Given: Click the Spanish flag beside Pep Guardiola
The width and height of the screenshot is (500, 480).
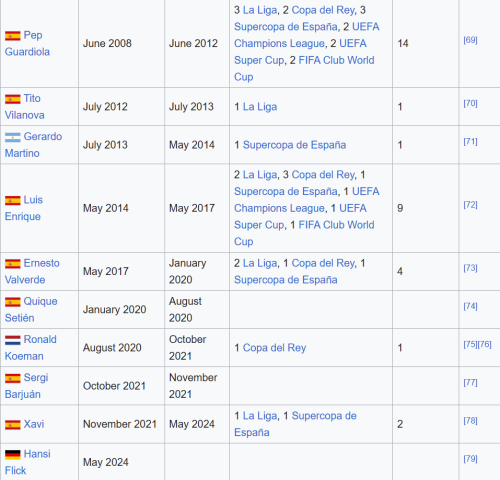Looking at the screenshot, I should pos(13,36).
